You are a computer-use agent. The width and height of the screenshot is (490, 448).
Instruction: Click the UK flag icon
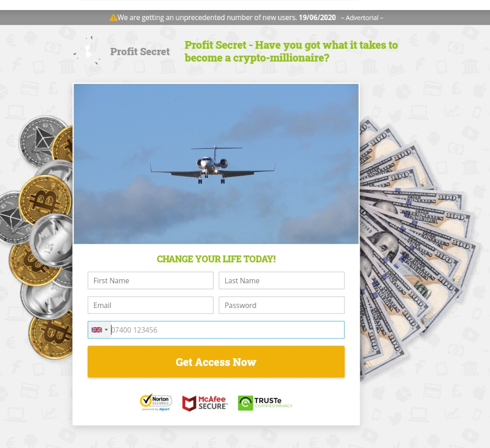tap(97, 329)
